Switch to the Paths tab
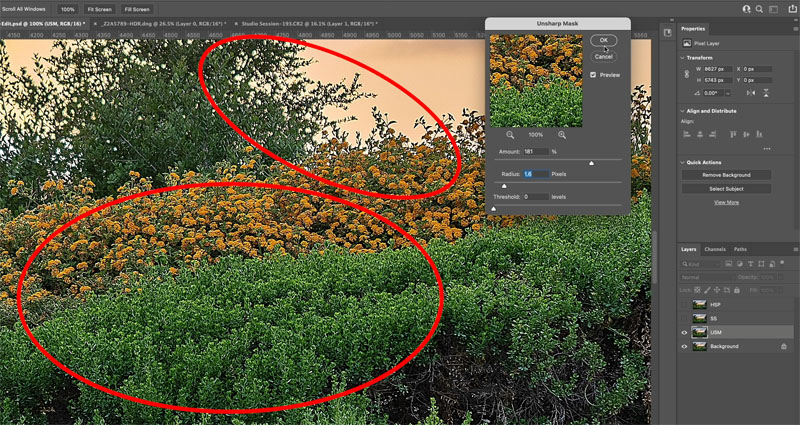The height and width of the screenshot is (425, 800). point(740,249)
